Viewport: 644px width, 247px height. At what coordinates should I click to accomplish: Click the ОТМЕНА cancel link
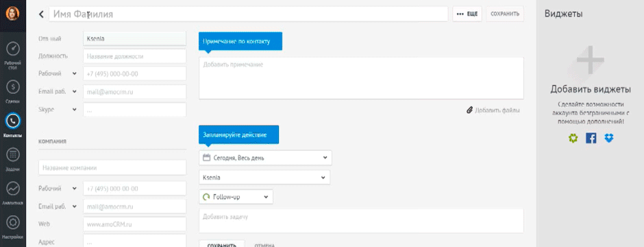(264, 245)
